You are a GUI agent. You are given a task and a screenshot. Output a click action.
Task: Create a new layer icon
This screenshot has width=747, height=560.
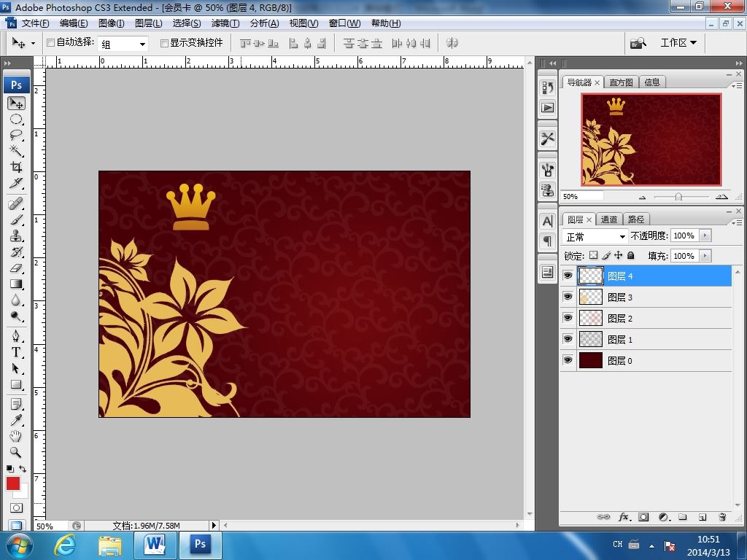702,517
